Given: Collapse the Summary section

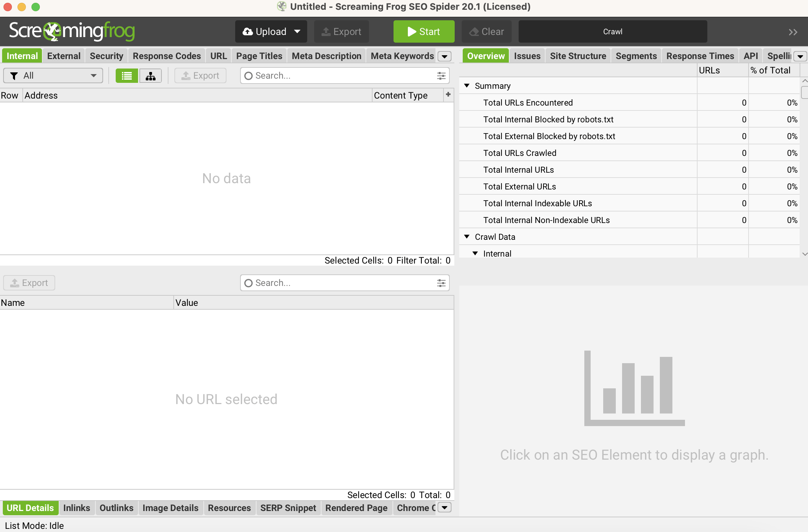Looking at the screenshot, I should click(467, 86).
